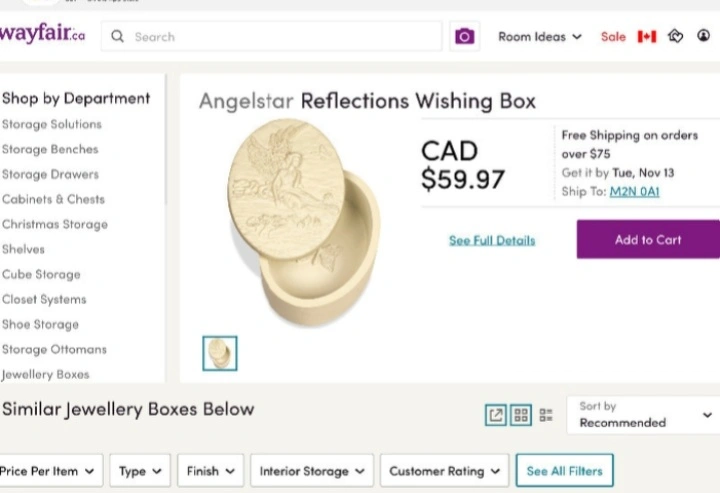The image size is (720, 493).
Task: Click the Wayfair.ca logo
Action: click(x=43, y=35)
